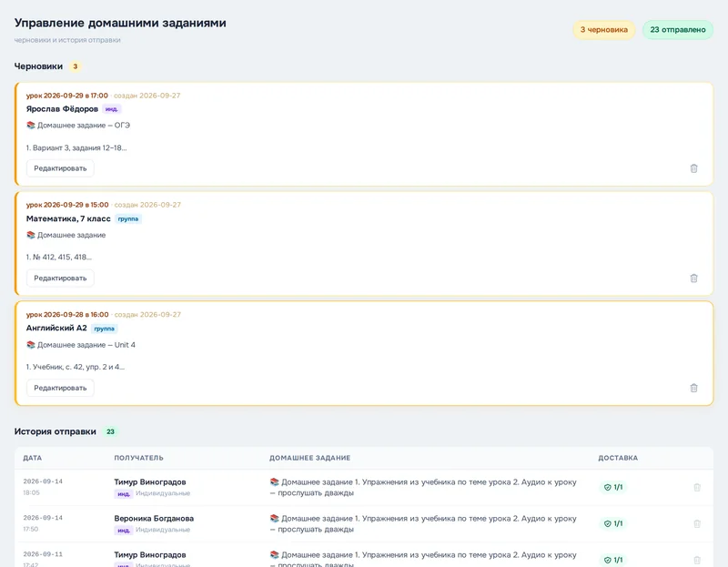Click the "Черновики" section heading
This screenshot has width=728, height=567.
coord(38,66)
